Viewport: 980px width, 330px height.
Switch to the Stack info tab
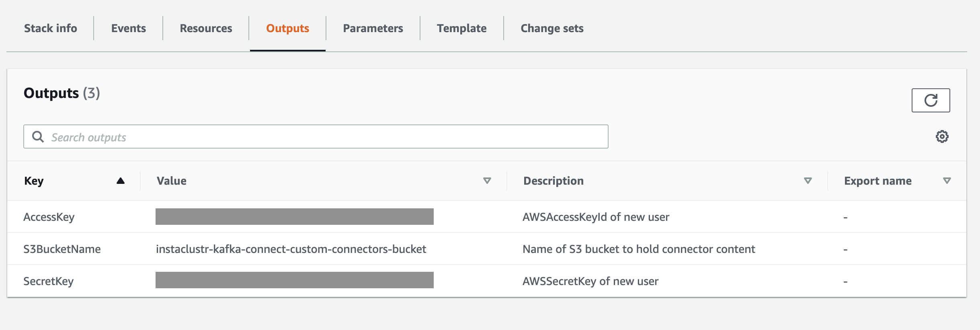[51, 29]
